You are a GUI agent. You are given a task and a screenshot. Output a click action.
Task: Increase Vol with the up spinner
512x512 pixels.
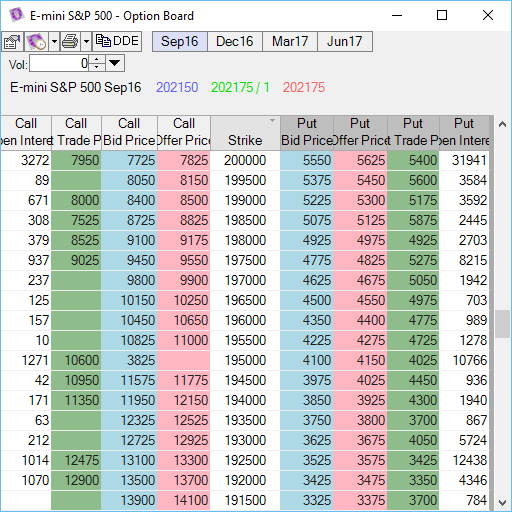pyautogui.click(x=97, y=59)
